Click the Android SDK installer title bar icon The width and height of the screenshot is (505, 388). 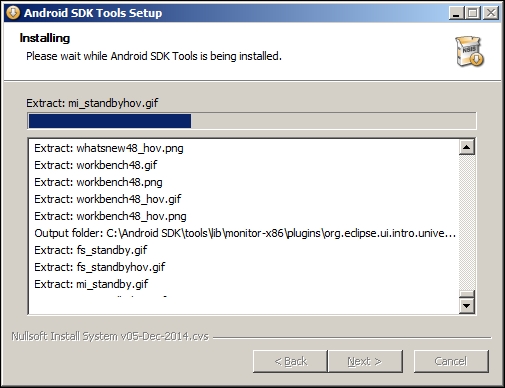tap(13, 13)
